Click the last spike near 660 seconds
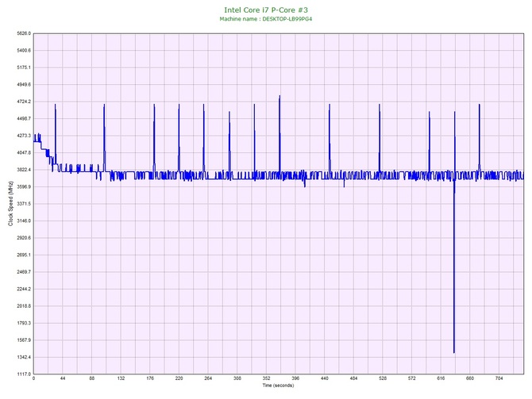The image size is (532, 399). click(x=479, y=105)
